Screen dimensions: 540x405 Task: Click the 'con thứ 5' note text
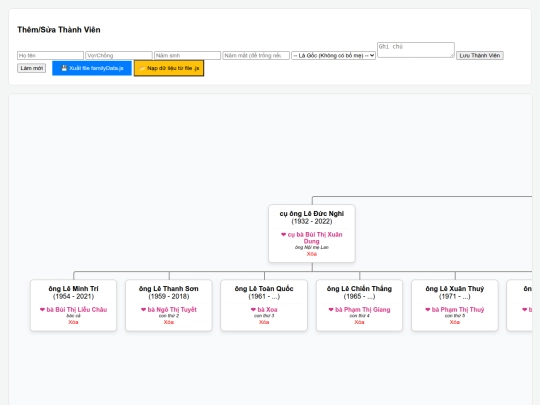click(x=455, y=316)
